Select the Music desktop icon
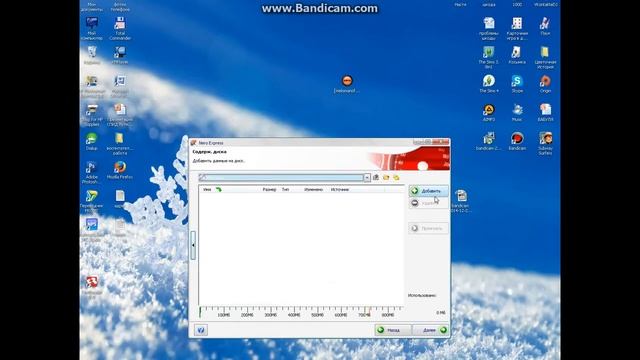The image size is (640, 360). 517,113
